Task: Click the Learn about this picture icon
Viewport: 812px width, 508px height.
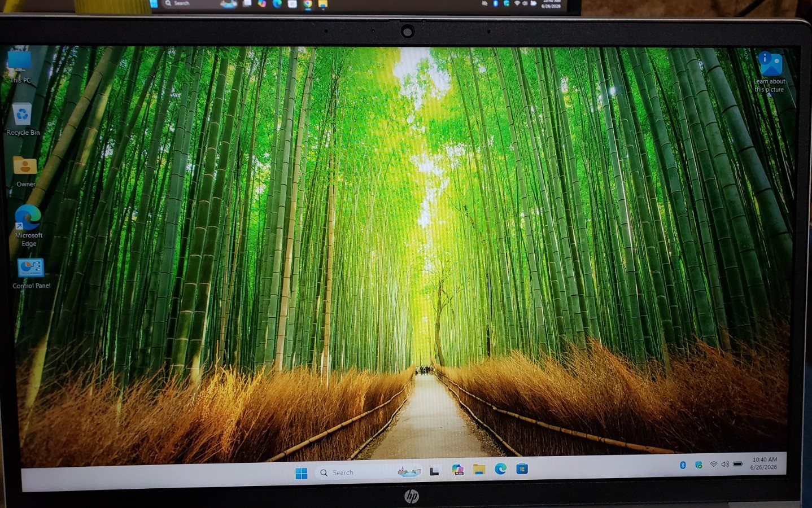Action: click(770, 72)
